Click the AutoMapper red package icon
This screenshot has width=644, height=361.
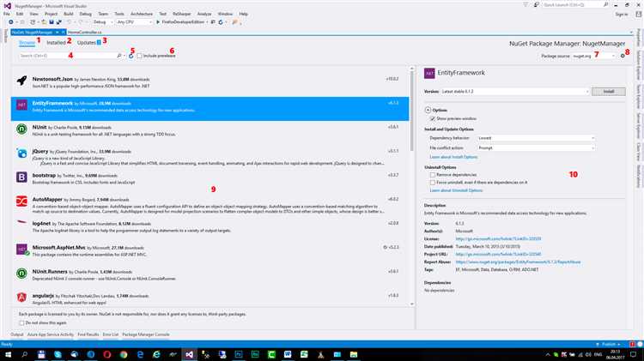(21, 201)
